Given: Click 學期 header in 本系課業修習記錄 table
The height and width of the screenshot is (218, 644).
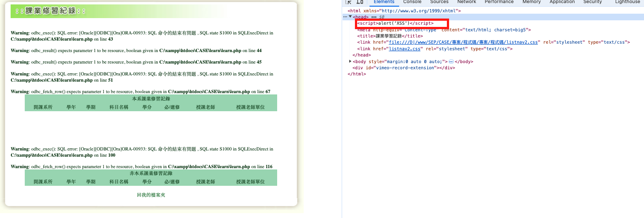Looking at the screenshot, I should 91,107.
